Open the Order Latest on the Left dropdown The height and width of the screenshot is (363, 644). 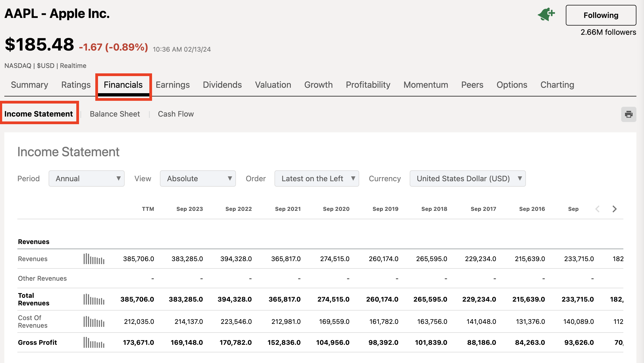(x=317, y=179)
